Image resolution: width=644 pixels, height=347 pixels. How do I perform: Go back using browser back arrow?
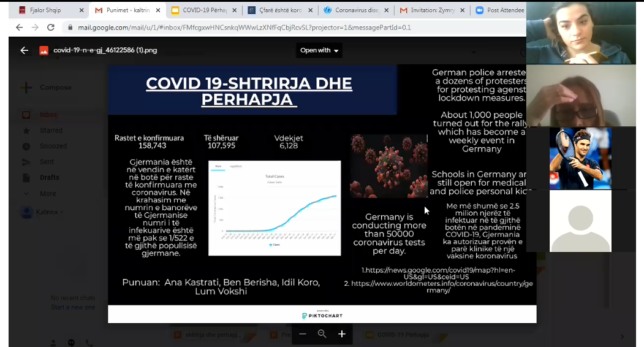19,28
